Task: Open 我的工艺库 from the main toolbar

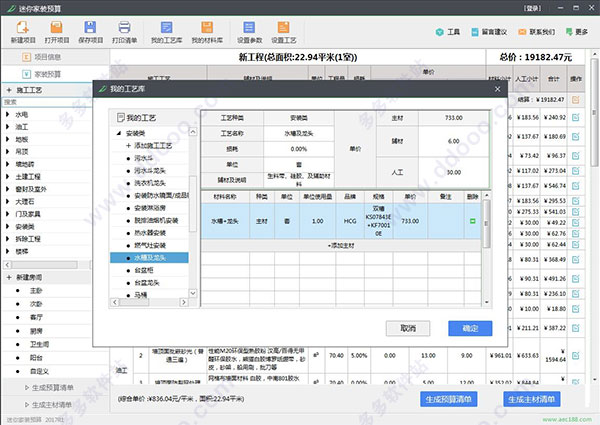Action: tap(166, 32)
